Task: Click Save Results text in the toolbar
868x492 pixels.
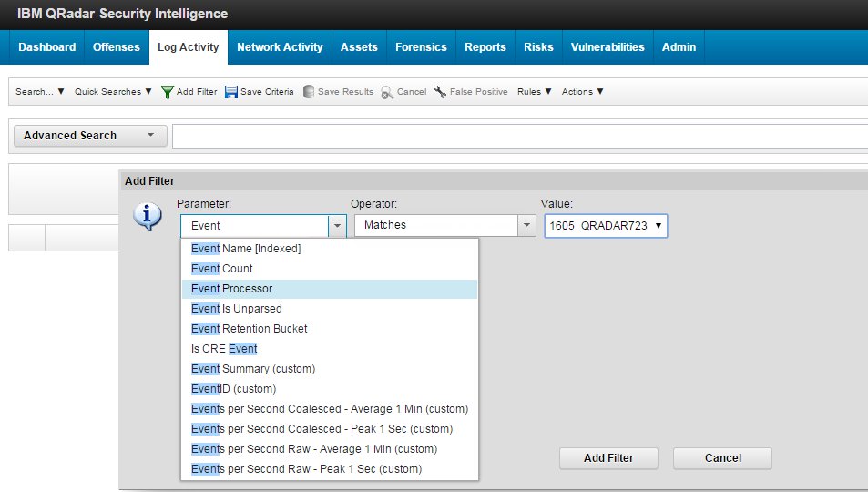Action: 345,92
